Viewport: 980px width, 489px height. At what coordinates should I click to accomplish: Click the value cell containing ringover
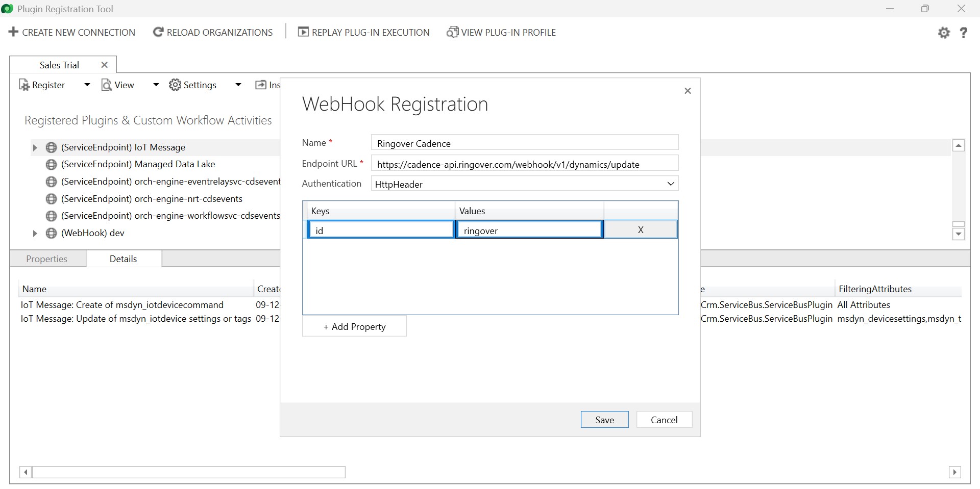529,229
